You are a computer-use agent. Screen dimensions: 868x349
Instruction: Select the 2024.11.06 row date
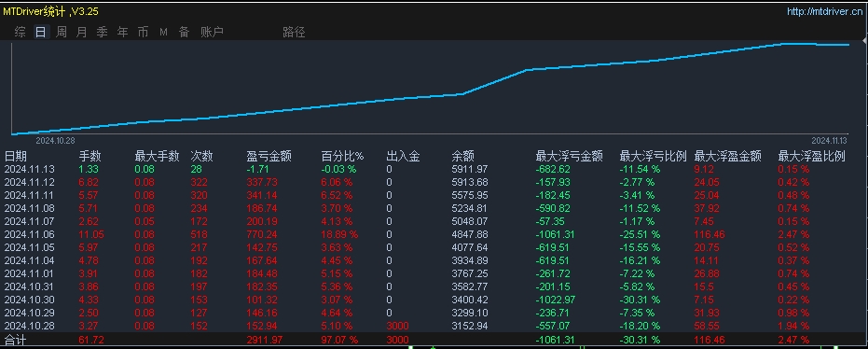pyautogui.click(x=30, y=234)
